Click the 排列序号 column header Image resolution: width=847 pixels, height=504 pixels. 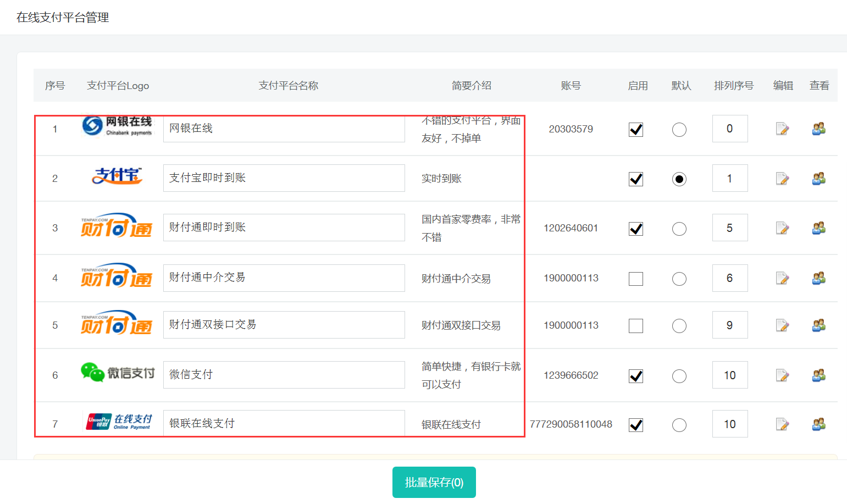733,86
